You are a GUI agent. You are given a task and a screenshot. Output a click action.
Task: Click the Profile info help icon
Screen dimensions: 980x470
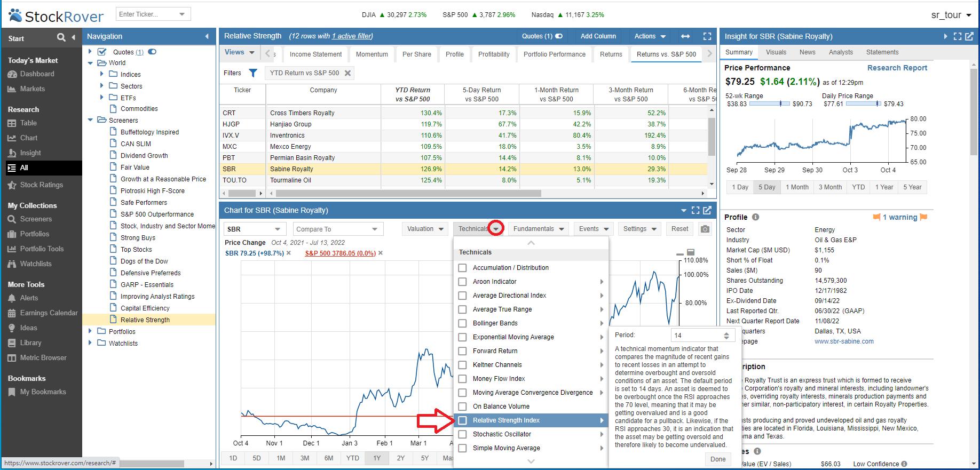[756, 217]
